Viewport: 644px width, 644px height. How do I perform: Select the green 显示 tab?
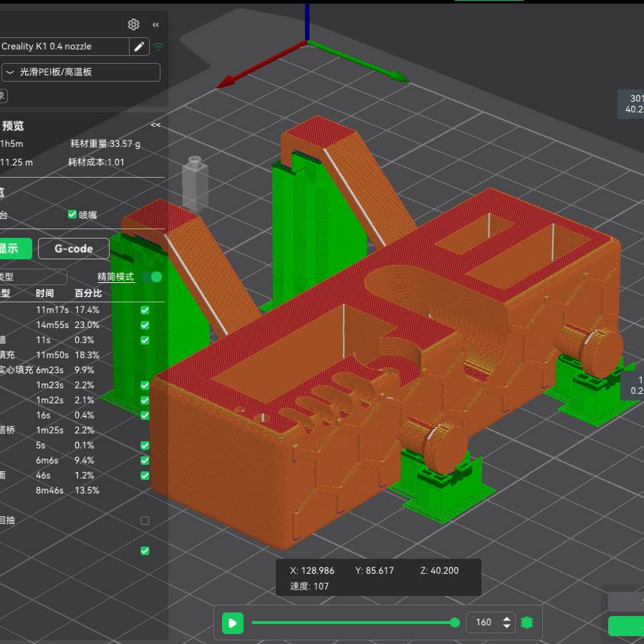click(x=14, y=249)
